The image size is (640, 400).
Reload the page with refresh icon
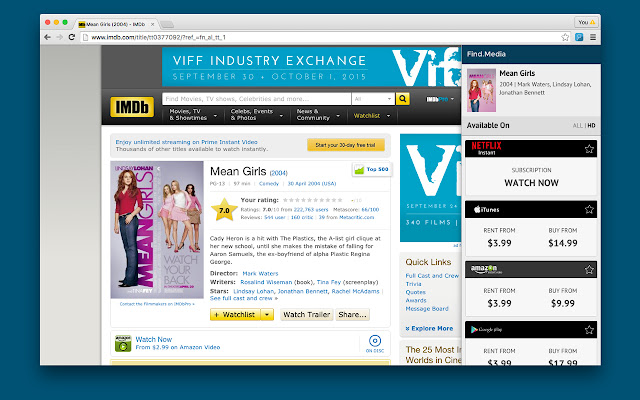[72, 37]
